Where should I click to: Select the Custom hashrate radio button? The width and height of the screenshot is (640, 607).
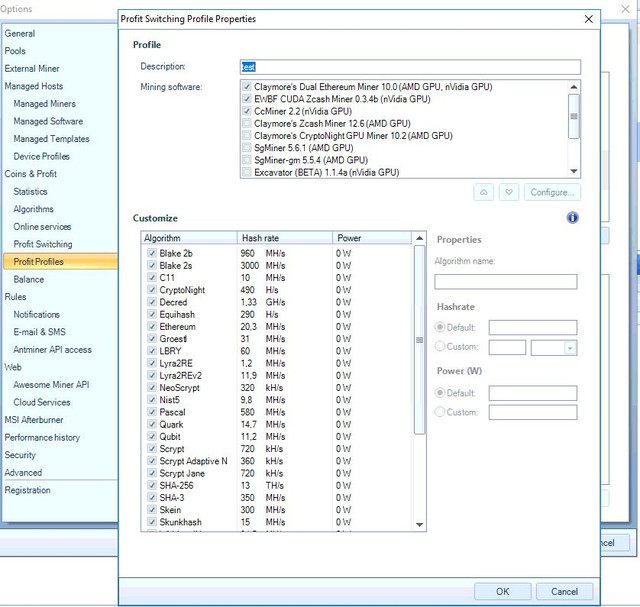coord(440,347)
